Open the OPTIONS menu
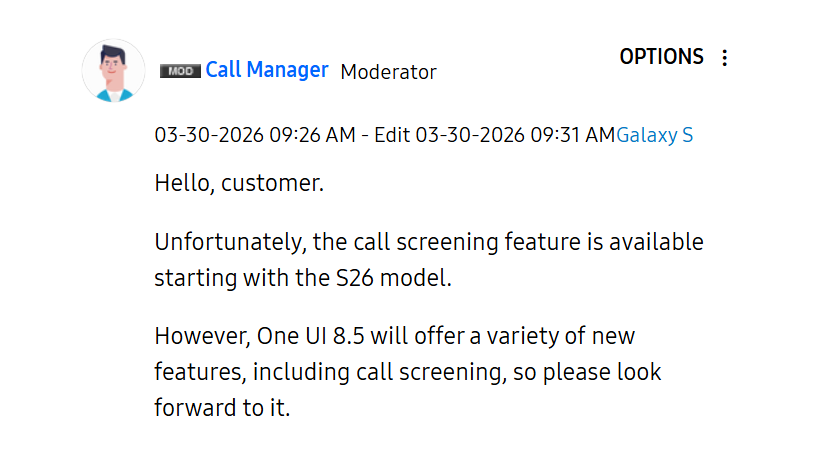Image resolution: width=813 pixels, height=458 pixels. [661, 57]
